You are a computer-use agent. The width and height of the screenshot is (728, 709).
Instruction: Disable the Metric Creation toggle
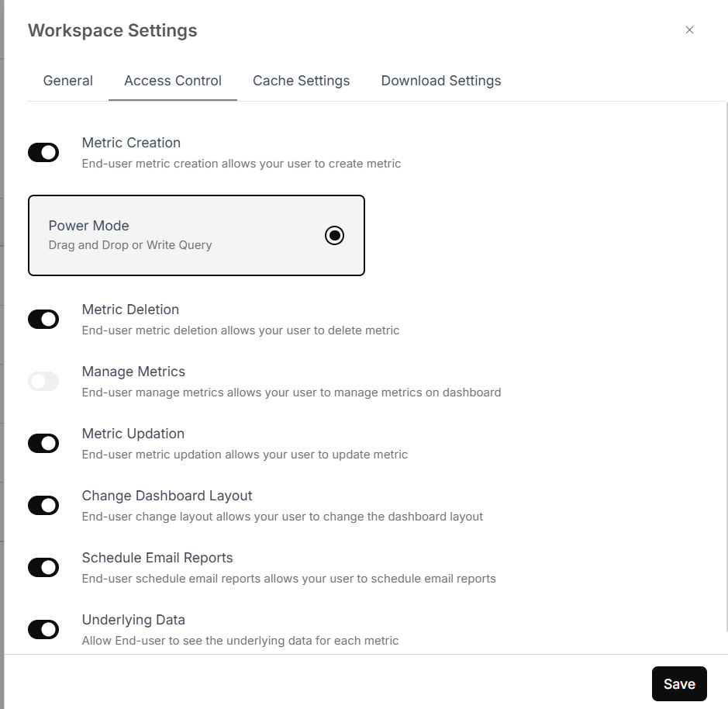click(x=43, y=152)
